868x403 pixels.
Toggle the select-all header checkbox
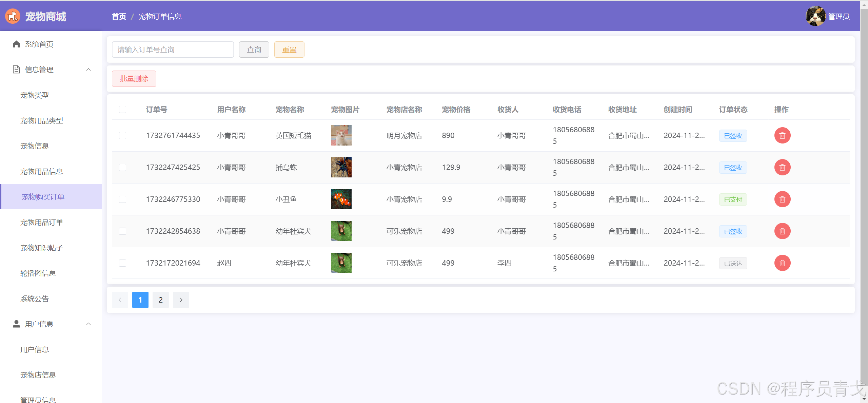coord(122,110)
